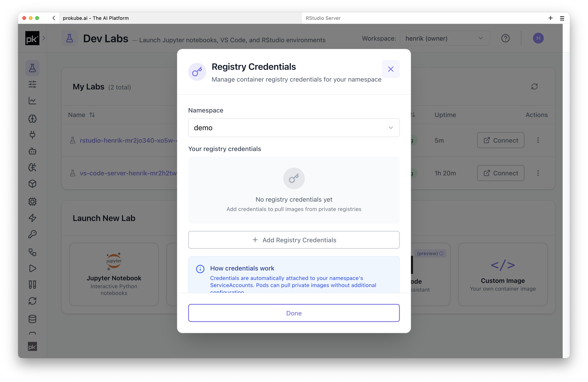
Task: Open the play triangle sidebar icon
Action: coord(32,269)
